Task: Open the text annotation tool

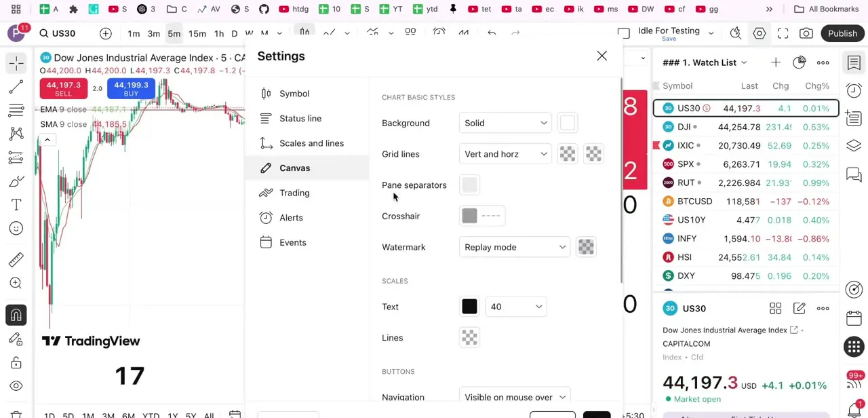Action: pyautogui.click(x=16, y=205)
